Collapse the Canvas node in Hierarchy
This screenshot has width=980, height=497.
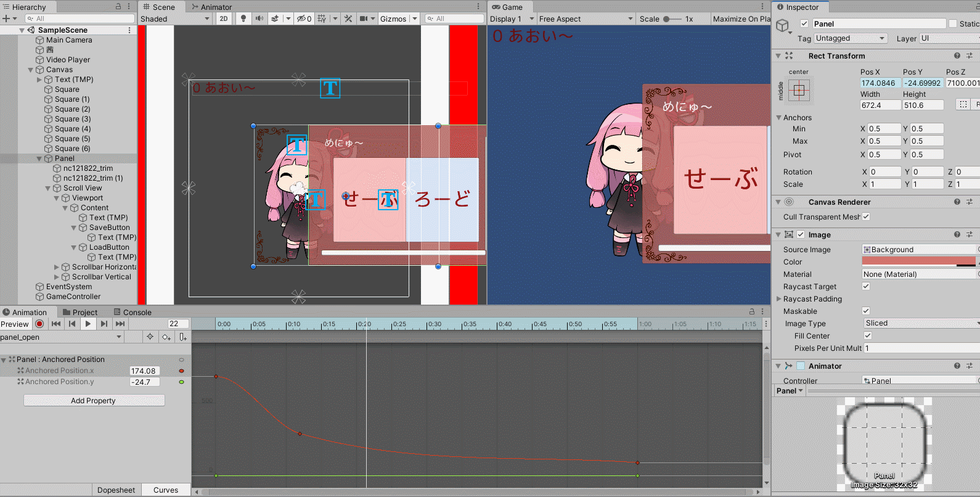tap(31, 70)
